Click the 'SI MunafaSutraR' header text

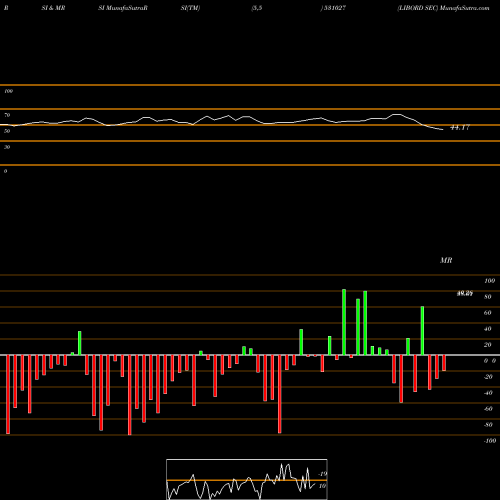123,8
